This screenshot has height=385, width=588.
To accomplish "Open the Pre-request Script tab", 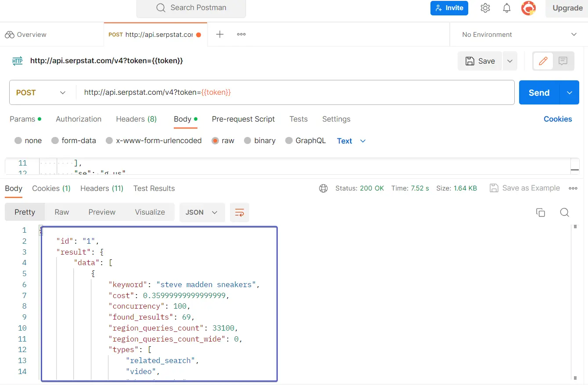I will click(243, 119).
